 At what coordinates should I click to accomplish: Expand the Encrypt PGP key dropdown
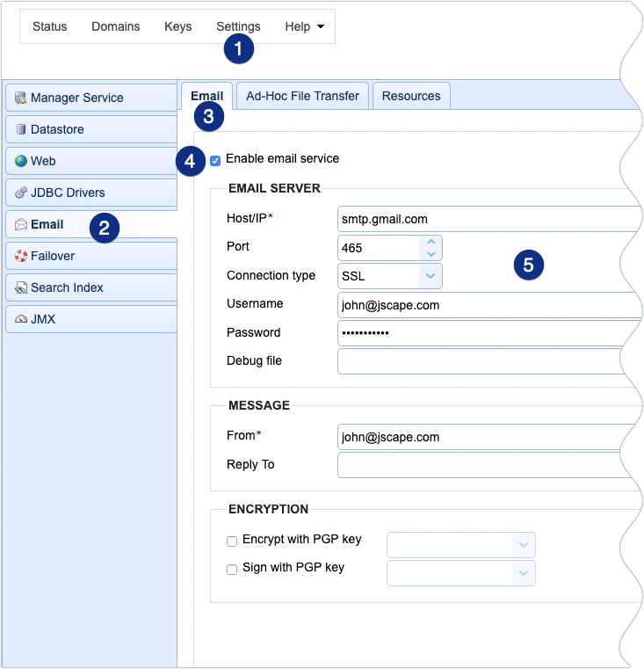click(x=523, y=545)
